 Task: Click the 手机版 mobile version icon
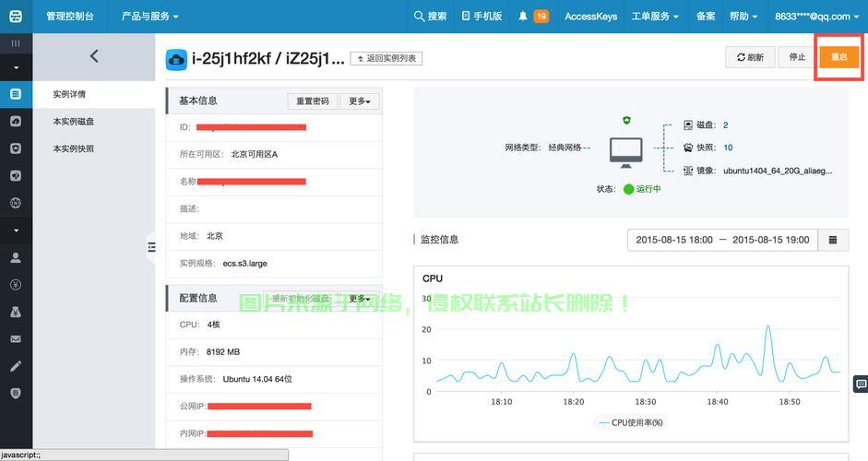pos(466,16)
